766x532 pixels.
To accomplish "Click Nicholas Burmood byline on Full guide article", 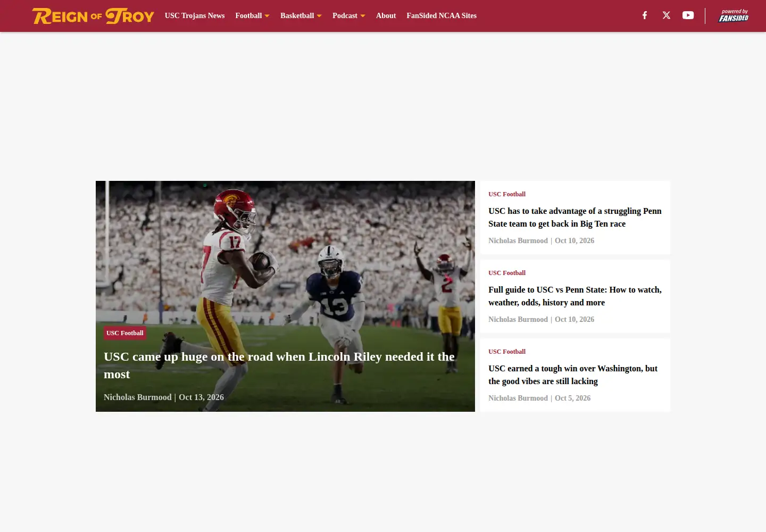I will tap(518, 320).
